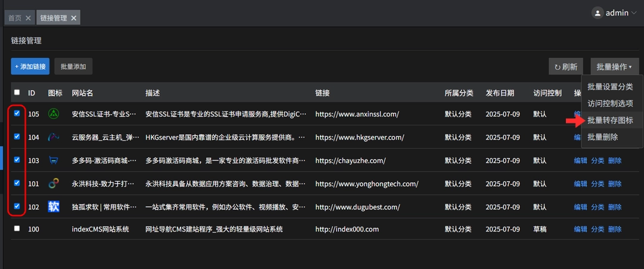Image resolution: width=644 pixels, height=269 pixels.
Task: Click the 添加链接 button
Action: (x=30, y=67)
